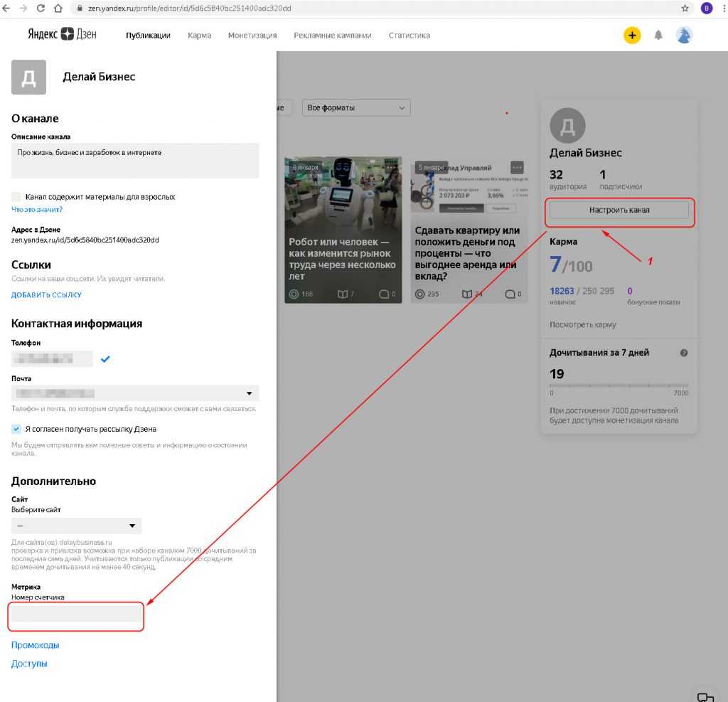Reload the page with the refresh icon
The image size is (728, 702).
41,9
